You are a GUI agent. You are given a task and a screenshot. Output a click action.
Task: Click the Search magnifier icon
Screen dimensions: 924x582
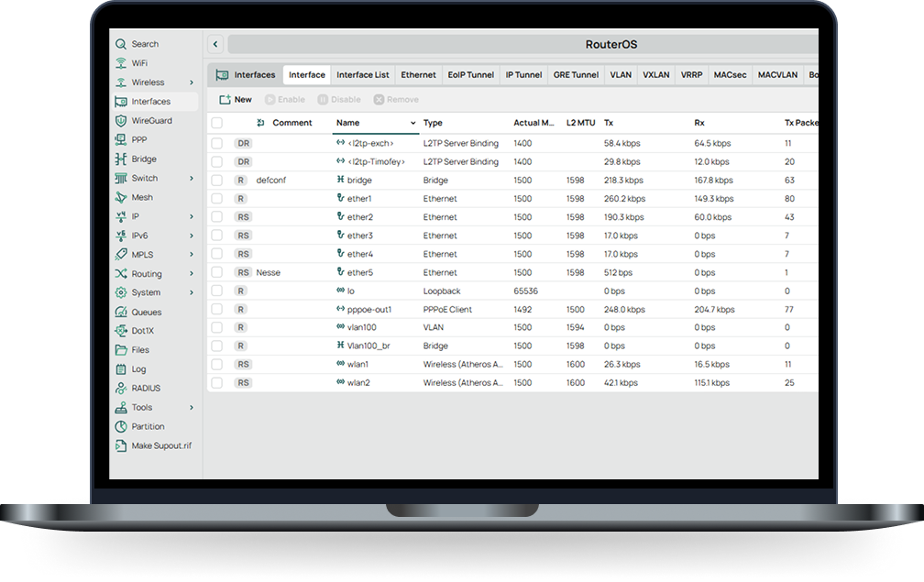click(121, 44)
